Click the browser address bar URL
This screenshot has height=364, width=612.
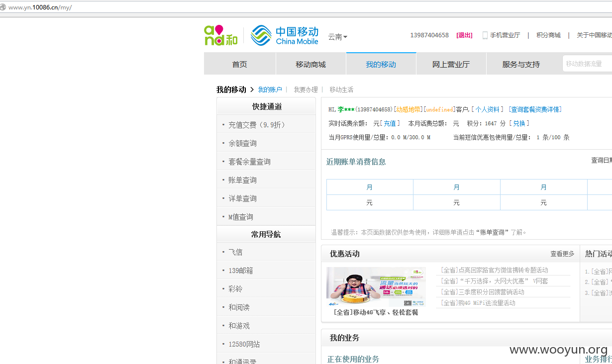(40, 7)
